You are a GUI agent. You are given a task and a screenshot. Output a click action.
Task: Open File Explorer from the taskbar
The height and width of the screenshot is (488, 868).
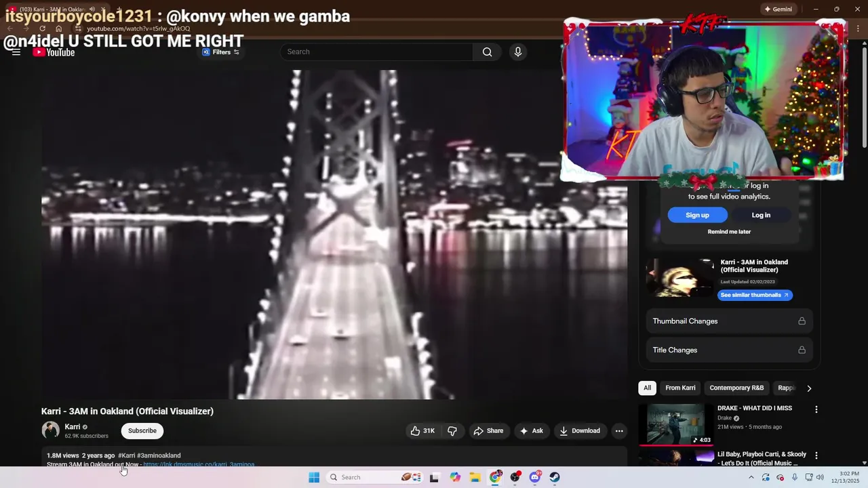475,477
